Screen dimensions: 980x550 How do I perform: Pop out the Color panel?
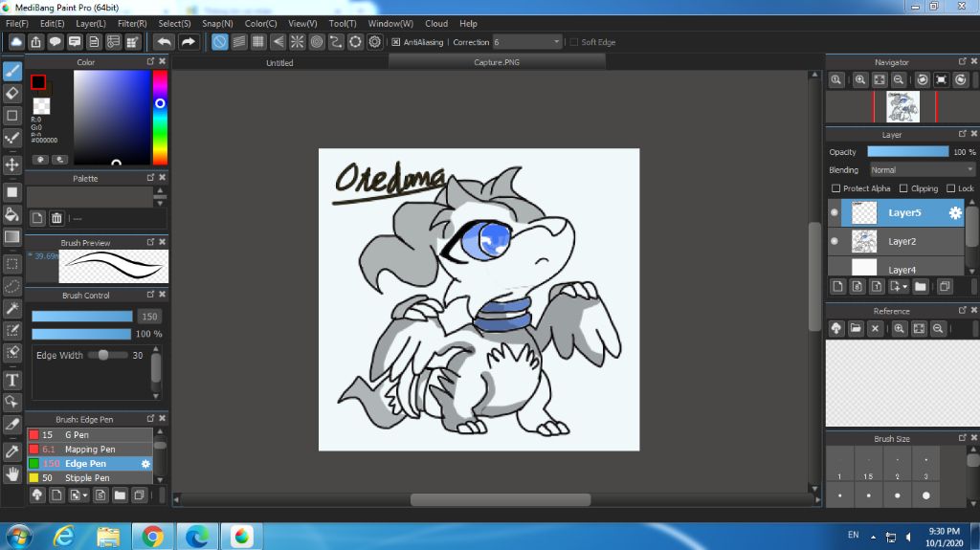coord(150,61)
